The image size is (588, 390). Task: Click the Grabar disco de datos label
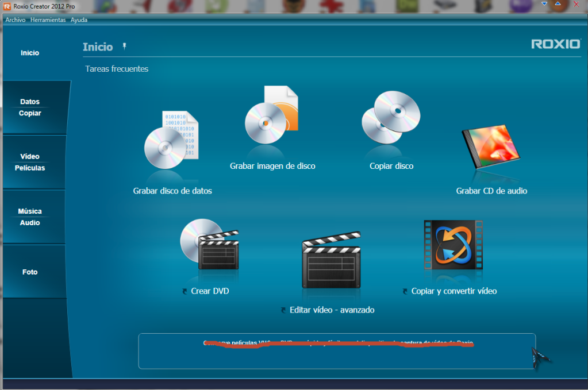[172, 191]
